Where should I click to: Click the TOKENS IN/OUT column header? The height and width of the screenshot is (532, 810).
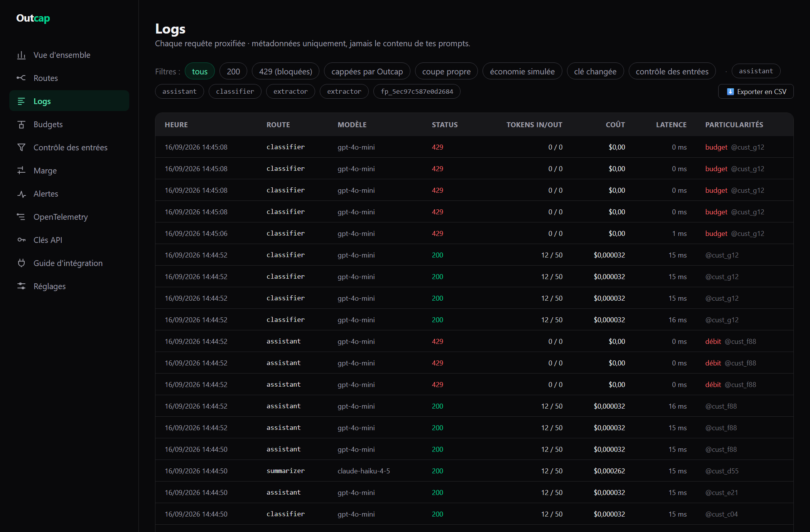(534, 125)
